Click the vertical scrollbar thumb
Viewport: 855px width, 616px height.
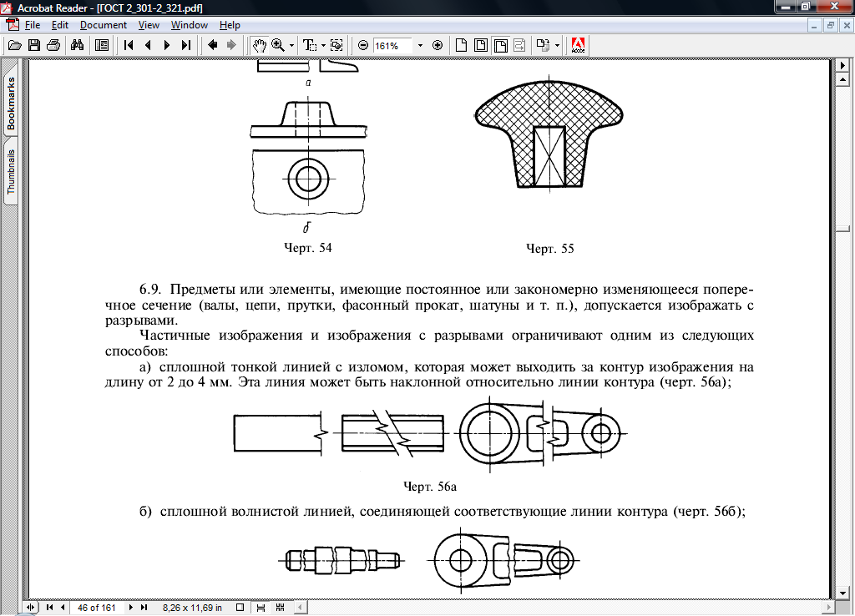(x=843, y=230)
